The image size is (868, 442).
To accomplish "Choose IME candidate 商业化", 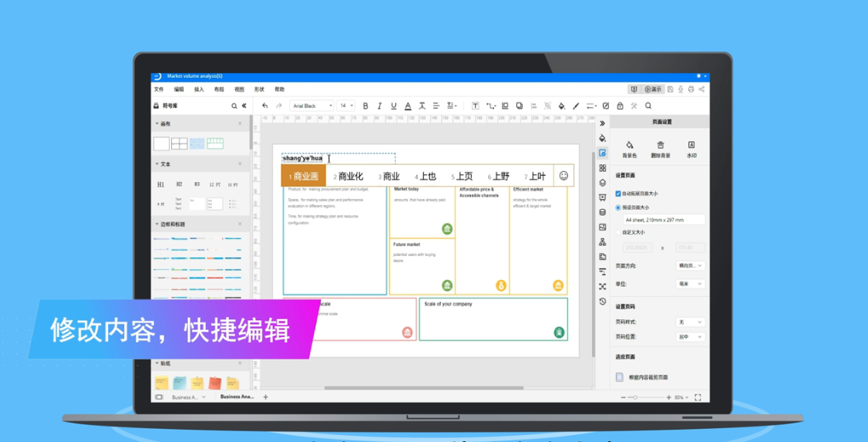I will click(x=348, y=176).
